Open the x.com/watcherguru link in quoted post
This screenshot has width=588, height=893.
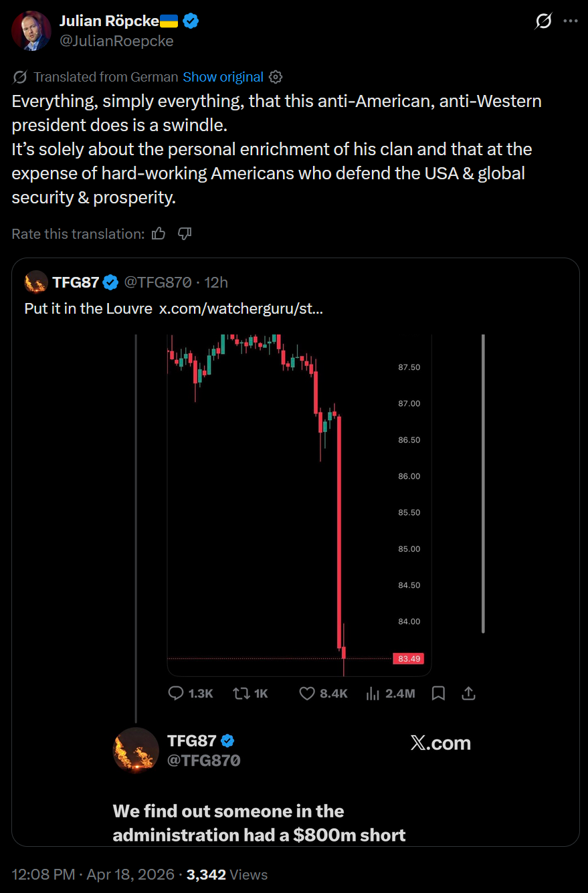point(241,308)
